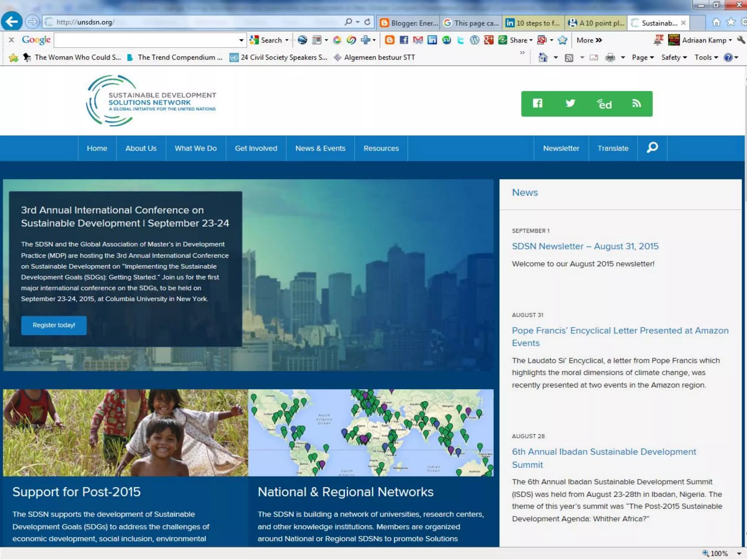This screenshot has height=560, width=747.
Task: Open the browser home icon at top right
Action: [x=716, y=23]
